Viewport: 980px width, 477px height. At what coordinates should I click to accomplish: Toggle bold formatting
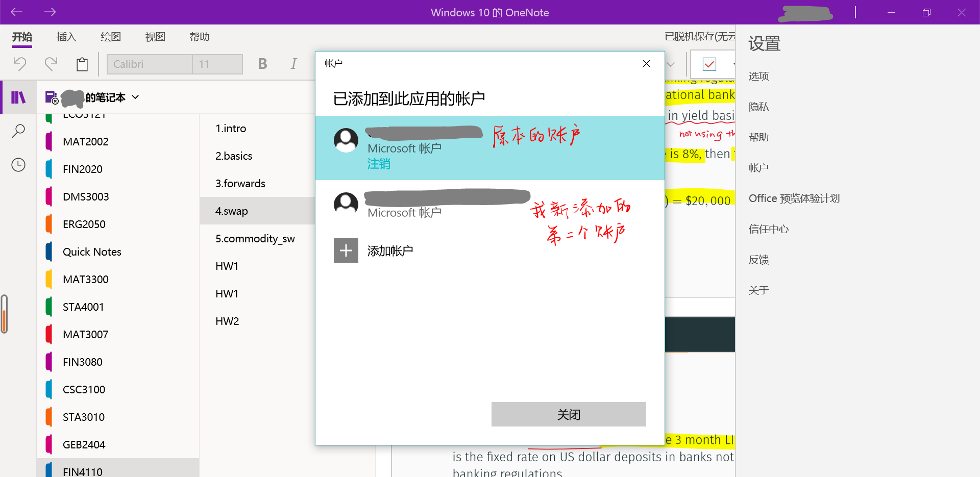coord(262,64)
